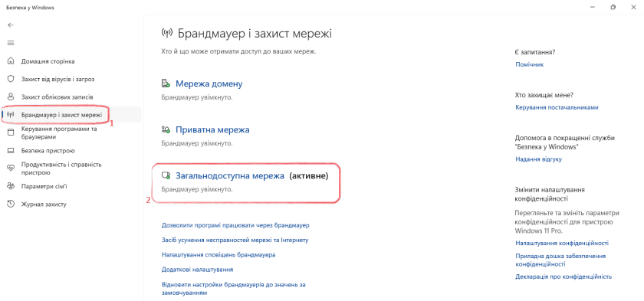Click 'Брандмауер увімкнуто.' under Мережа домену

196,97
